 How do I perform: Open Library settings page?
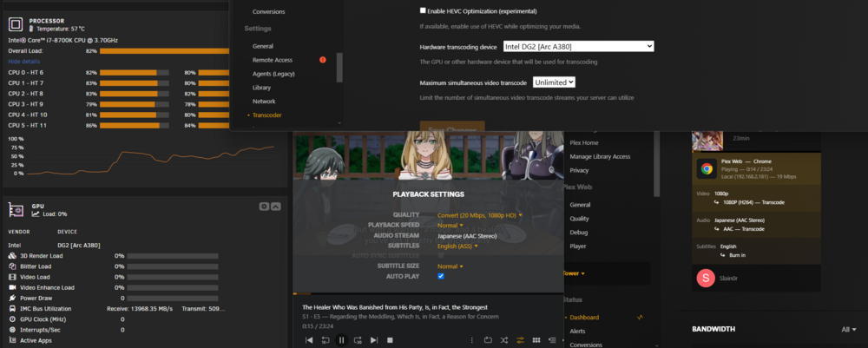click(261, 88)
